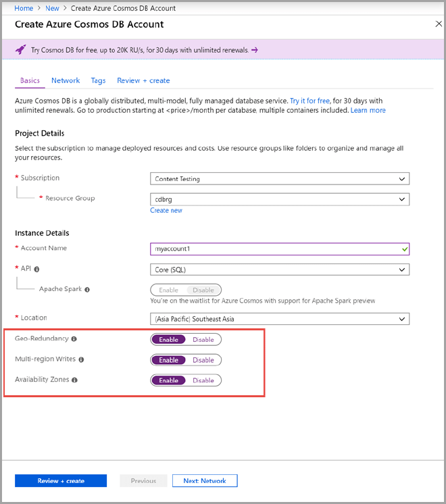Click the Instance Details heading
The height and width of the screenshot is (504, 446).
(x=42, y=233)
